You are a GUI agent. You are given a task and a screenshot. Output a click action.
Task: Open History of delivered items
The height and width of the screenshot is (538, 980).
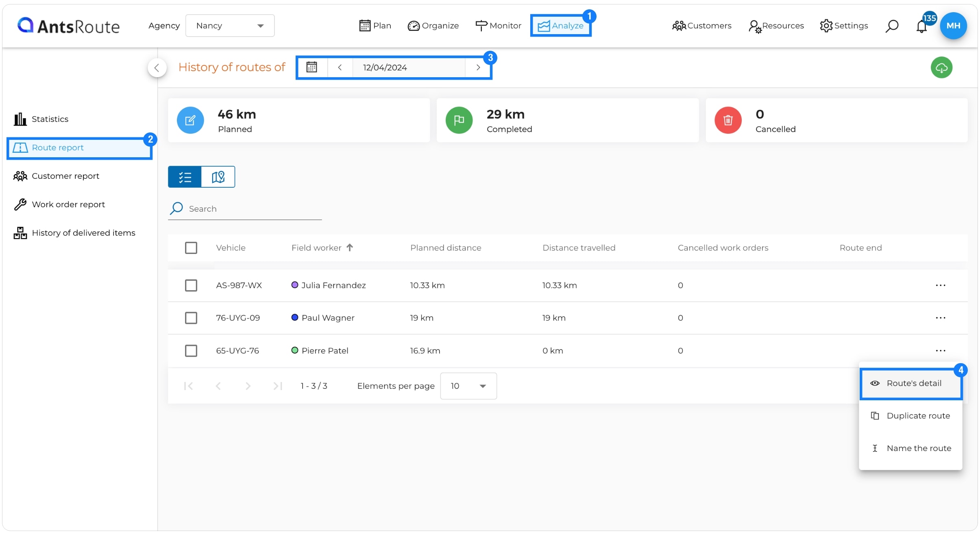[x=74, y=233]
